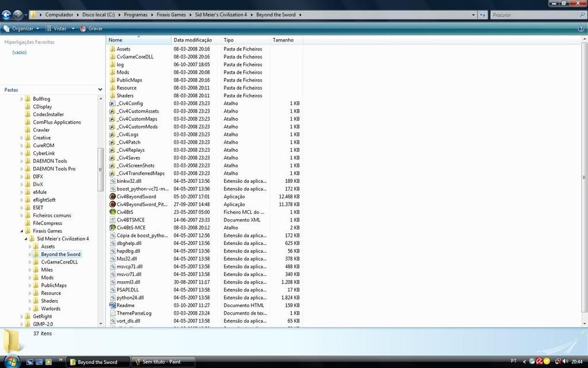This screenshot has width=588, height=368.
Task: Click Computador in the address breadcrumb
Action: 59,14
